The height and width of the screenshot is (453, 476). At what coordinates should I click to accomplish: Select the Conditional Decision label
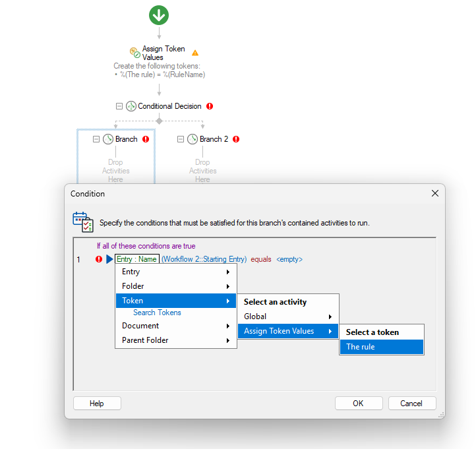pyautogui.click(x=169, y=106)
